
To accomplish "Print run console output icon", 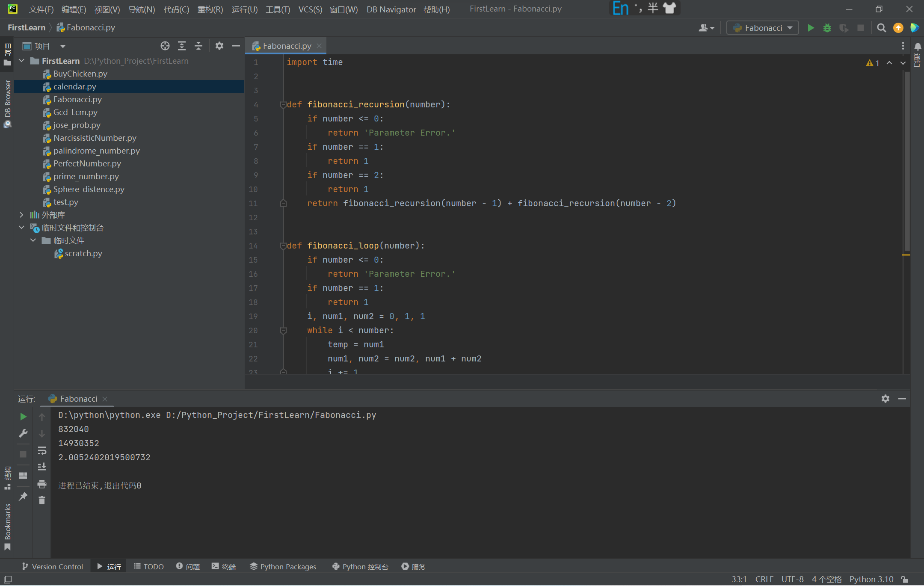I will 42,484.
